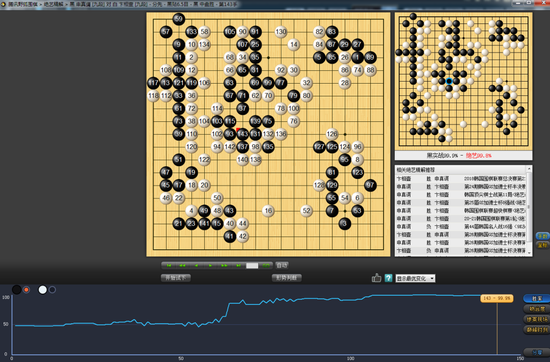Screen dimensions: 550x362
Task: Step forward one move
Action: tap(210, 266)
